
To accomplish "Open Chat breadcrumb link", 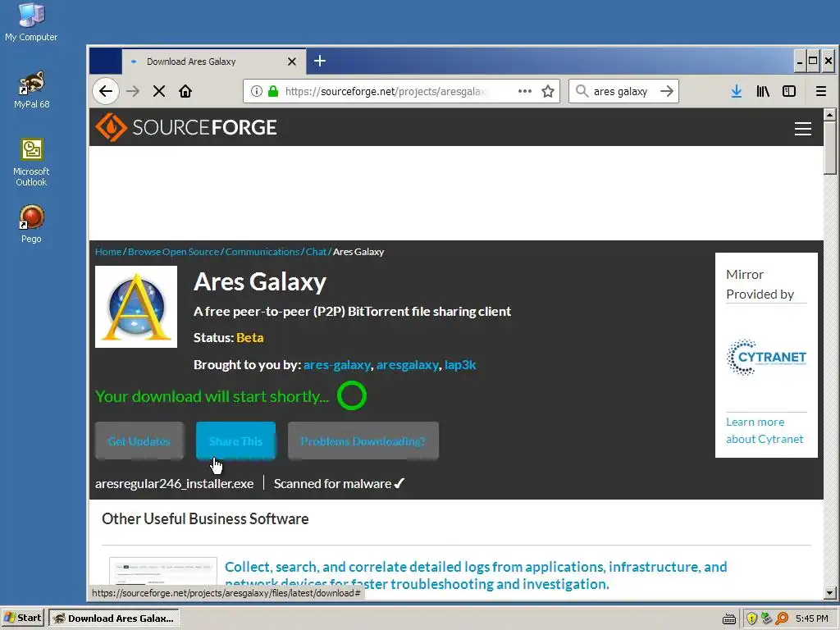I will [316, 252].
